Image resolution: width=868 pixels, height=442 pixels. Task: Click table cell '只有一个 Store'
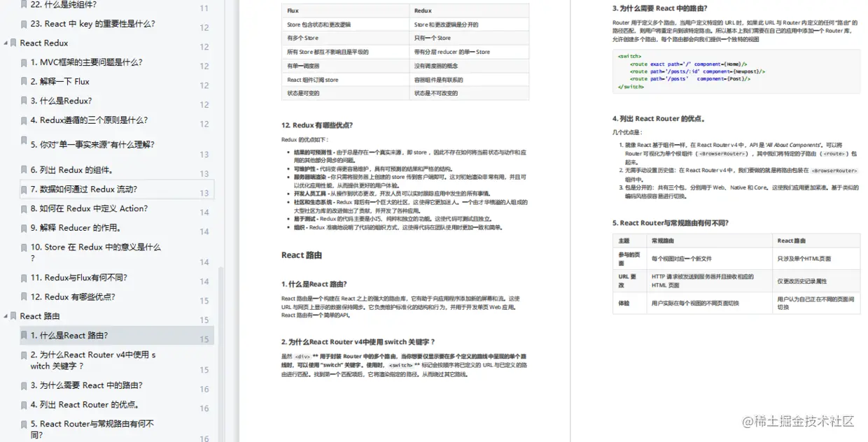coord(469,38)
